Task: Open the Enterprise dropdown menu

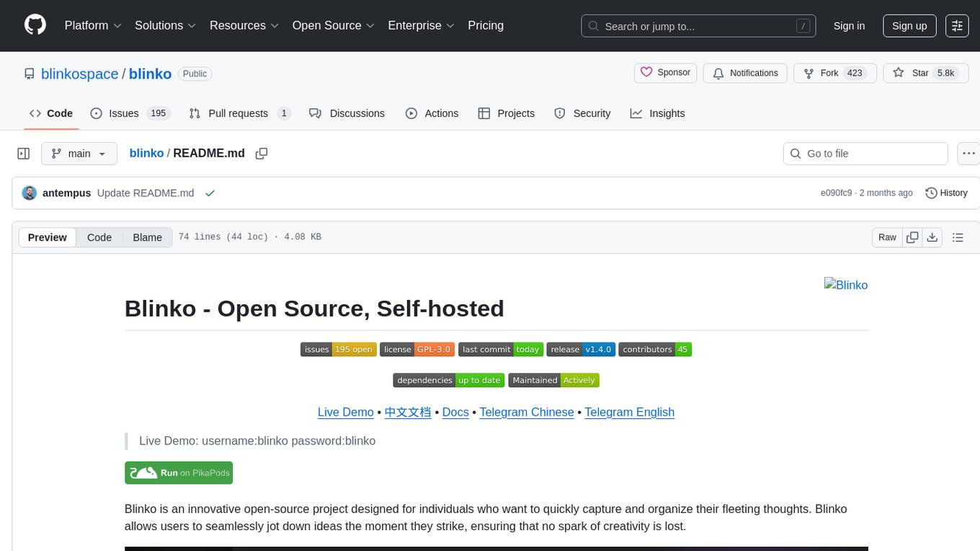Action: tap(421, 25)
